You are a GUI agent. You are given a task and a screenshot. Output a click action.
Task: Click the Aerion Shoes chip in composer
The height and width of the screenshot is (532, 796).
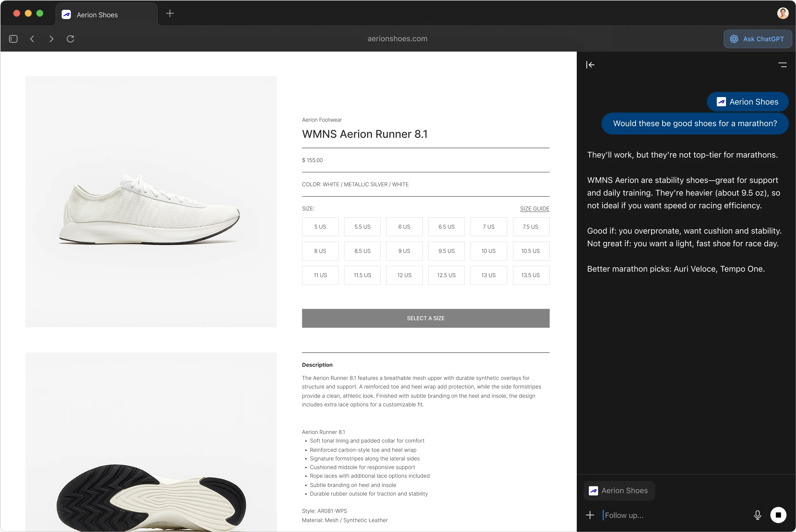click(x=619, y=491)
